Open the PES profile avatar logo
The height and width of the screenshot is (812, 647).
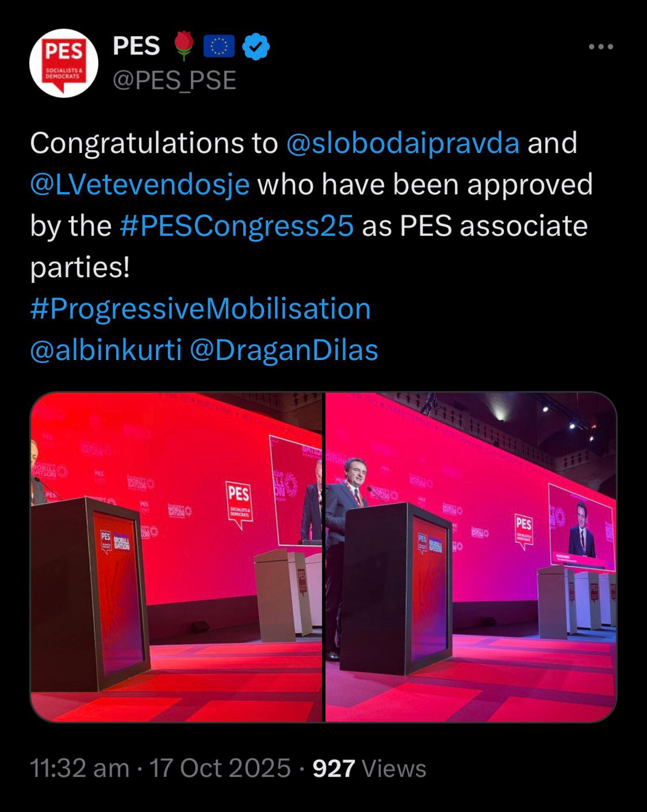coord(64,63)
